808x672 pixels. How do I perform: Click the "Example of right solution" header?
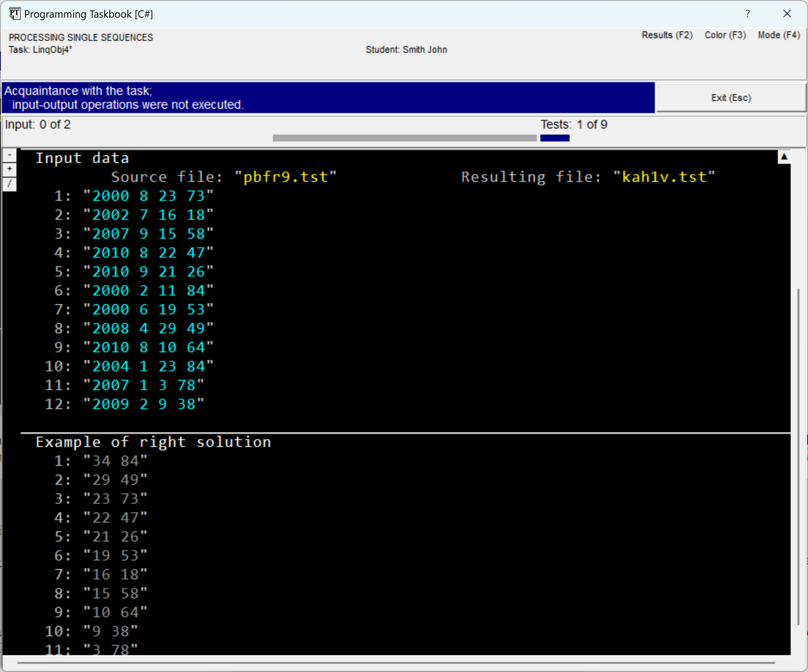(153, 442)
